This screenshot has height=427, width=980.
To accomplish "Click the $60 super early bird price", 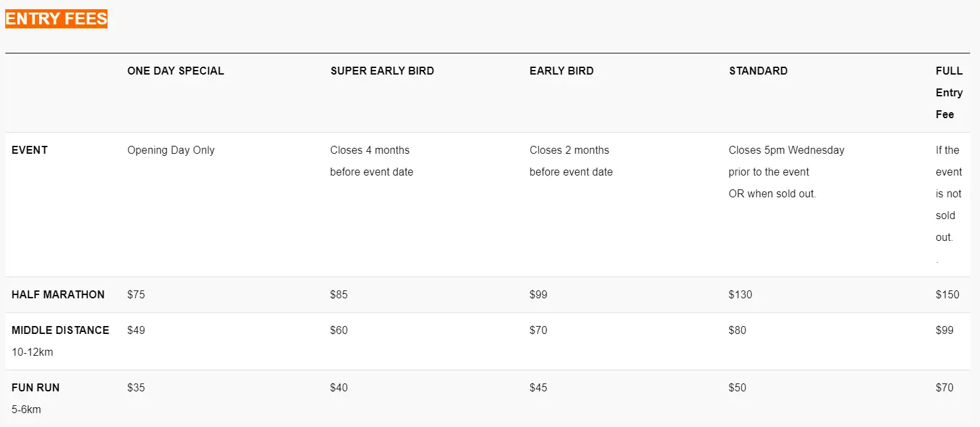I will (x=339, y=330).
